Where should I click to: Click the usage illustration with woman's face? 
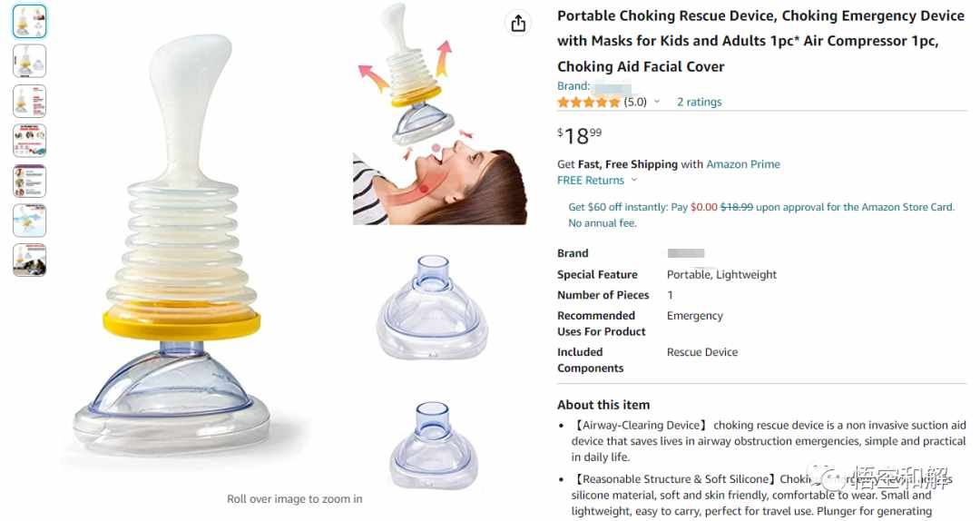coord(440,113)
